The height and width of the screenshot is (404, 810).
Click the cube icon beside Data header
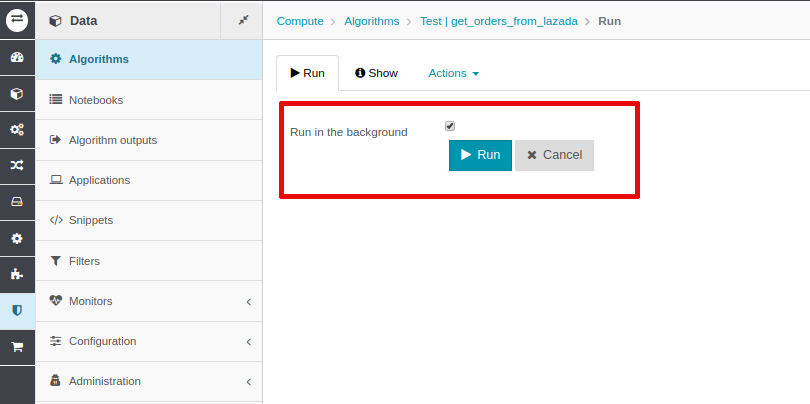(55, 21)
